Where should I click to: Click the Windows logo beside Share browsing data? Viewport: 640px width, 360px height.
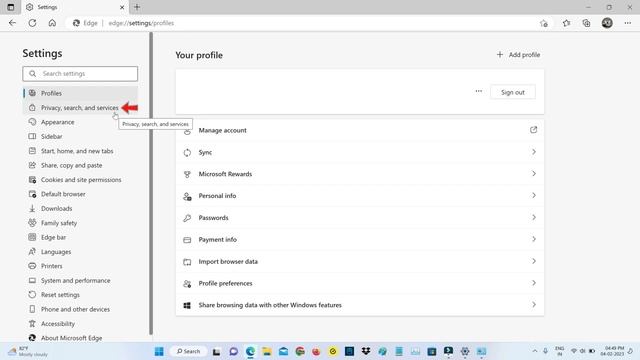187,305
